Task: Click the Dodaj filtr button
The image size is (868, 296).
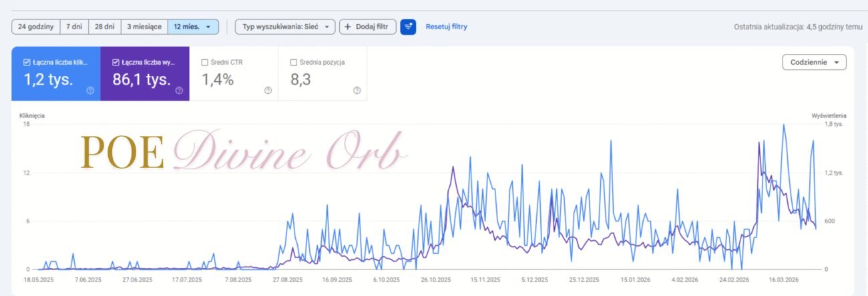Action: [x=367, y=27]
